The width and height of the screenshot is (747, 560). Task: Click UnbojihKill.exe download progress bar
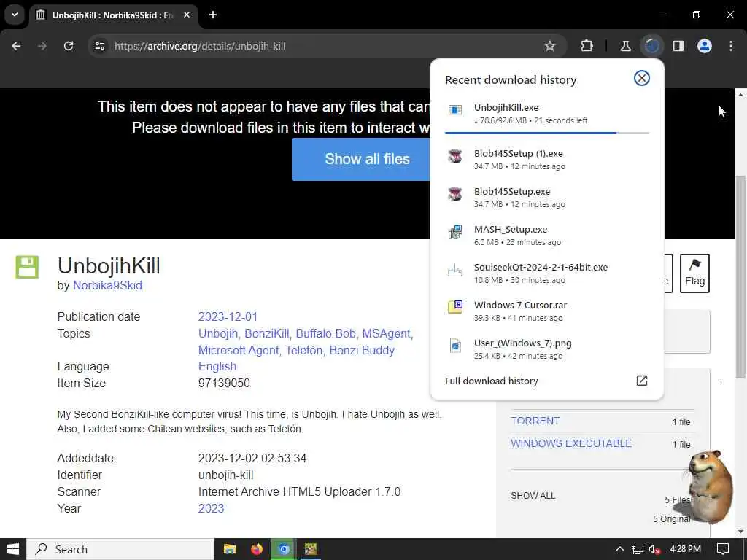coord(547,133)
